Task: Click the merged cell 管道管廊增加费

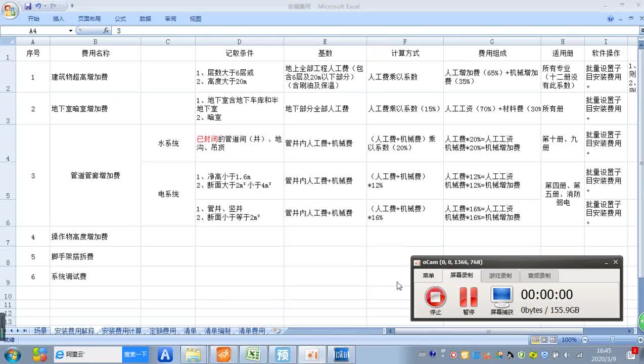Action: 96,175
